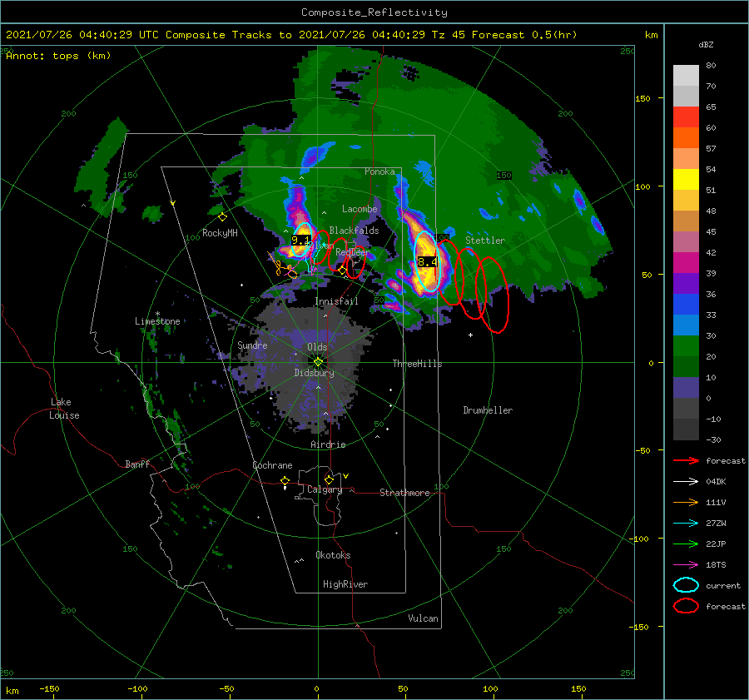Click the 42 dBZ magenta color swatch
The image size is (749, 700).
686,262
